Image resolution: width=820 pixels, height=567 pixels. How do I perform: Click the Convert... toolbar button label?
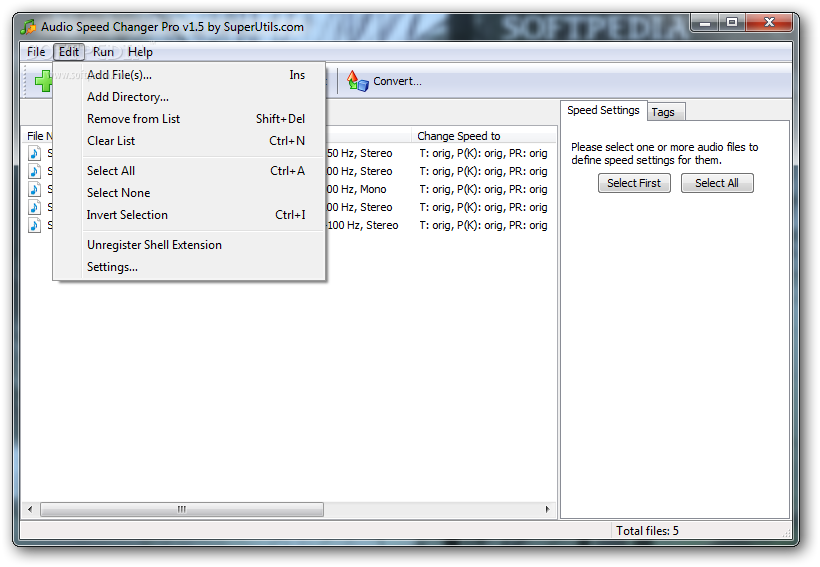pos(397,81)
